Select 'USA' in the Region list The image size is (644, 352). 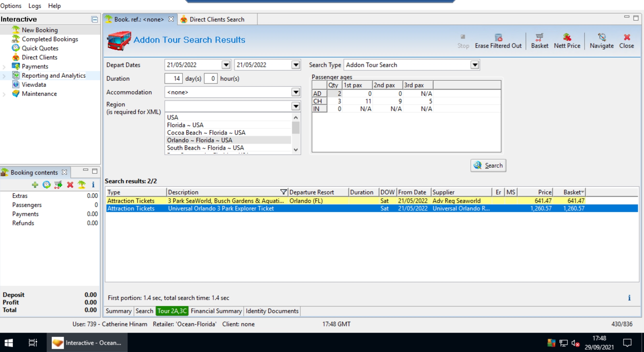228,117
